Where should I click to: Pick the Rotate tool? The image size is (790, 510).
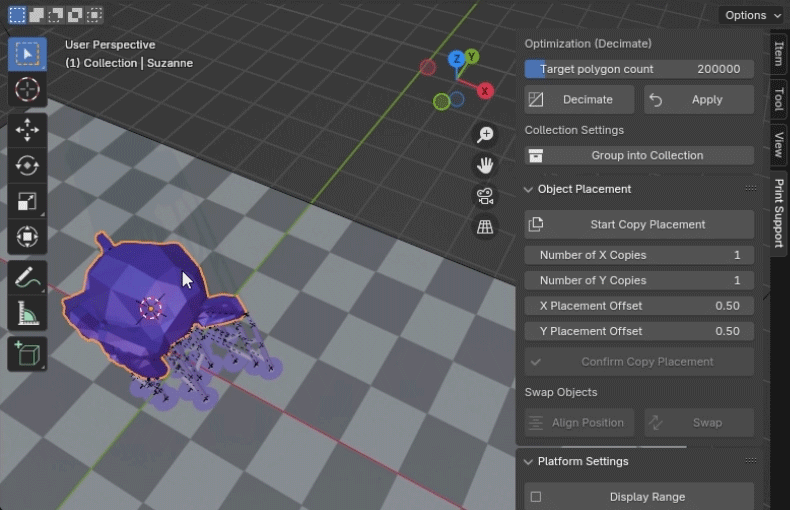[x=27, y=166]
